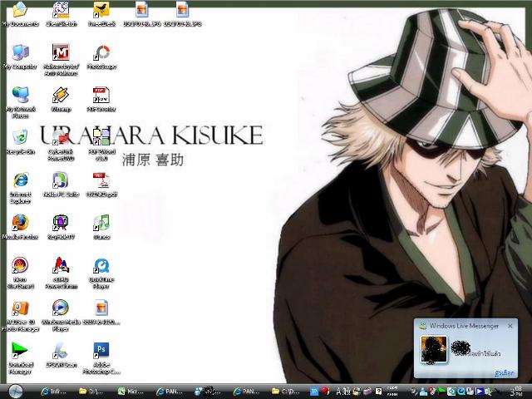Viewport: 532px width, 399px height.
Task: Select the image file beside Windows Media Player
Action: 101,313
